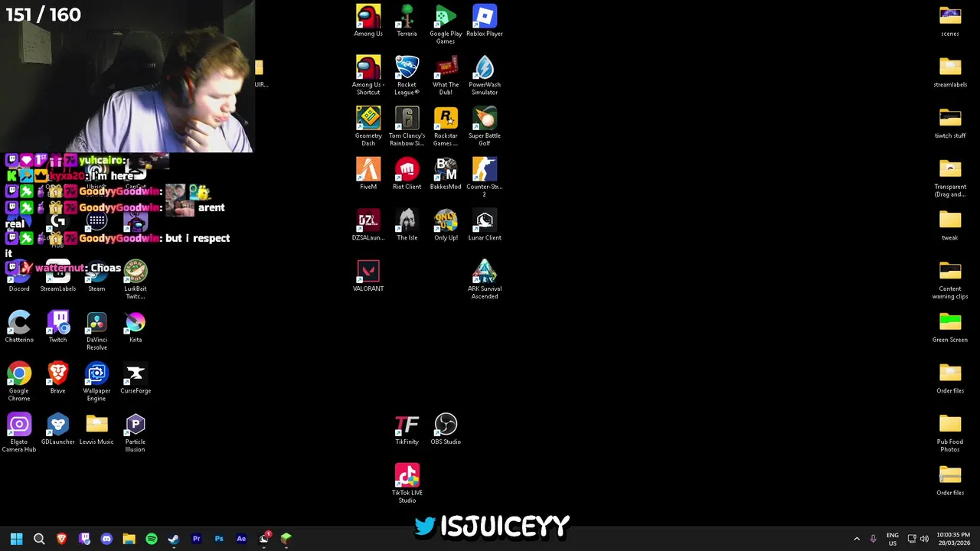Open Rockstar Games Launcher icon

pyautogui.click(x=446, y=127)
